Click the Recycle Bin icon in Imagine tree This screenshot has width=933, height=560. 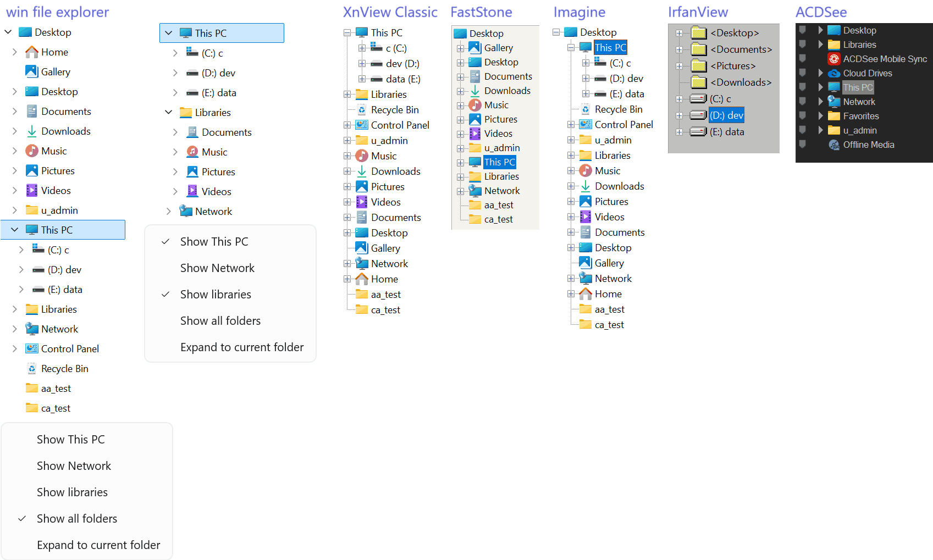point(586,109)
